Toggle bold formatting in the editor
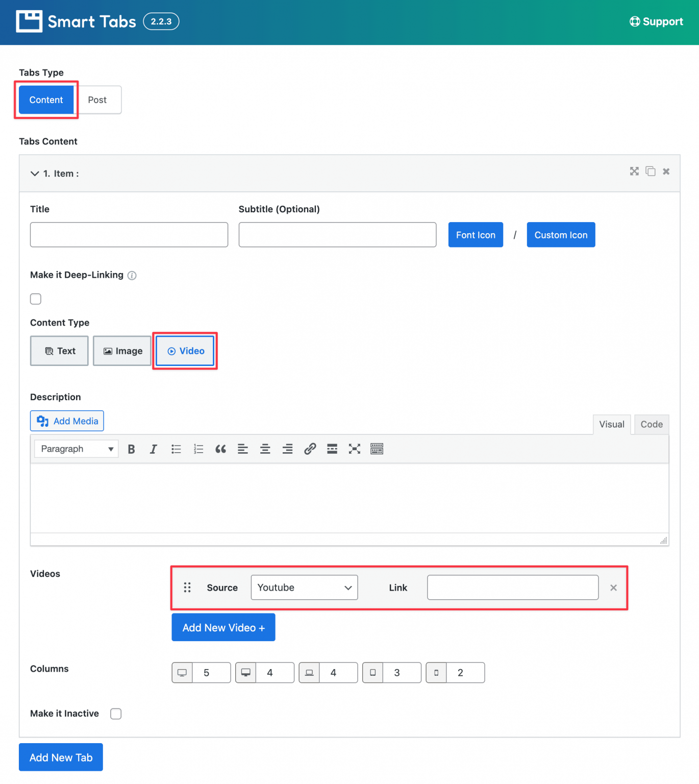This screenshot has width=699, height=784. pos(131,449)
